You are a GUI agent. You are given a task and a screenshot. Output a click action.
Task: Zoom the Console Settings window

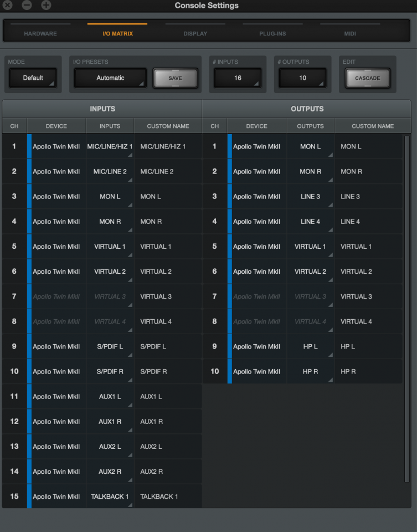[46, 5]
